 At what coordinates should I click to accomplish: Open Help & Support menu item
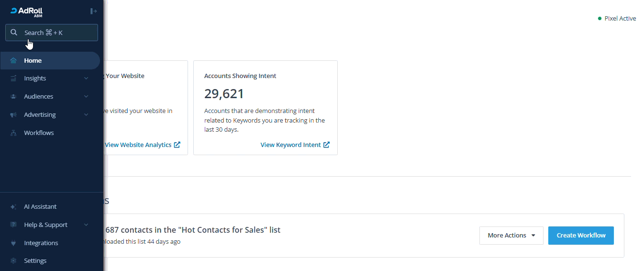coord(45,225)
